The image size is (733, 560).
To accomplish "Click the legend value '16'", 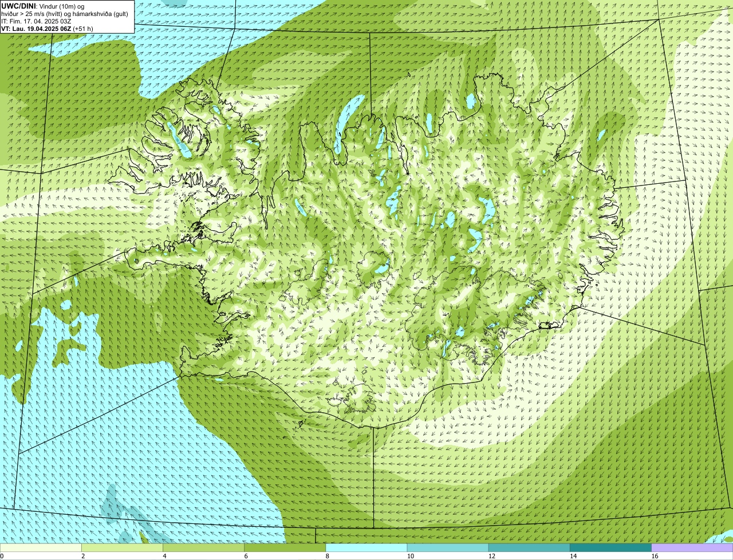I will [x=655, y=556].
